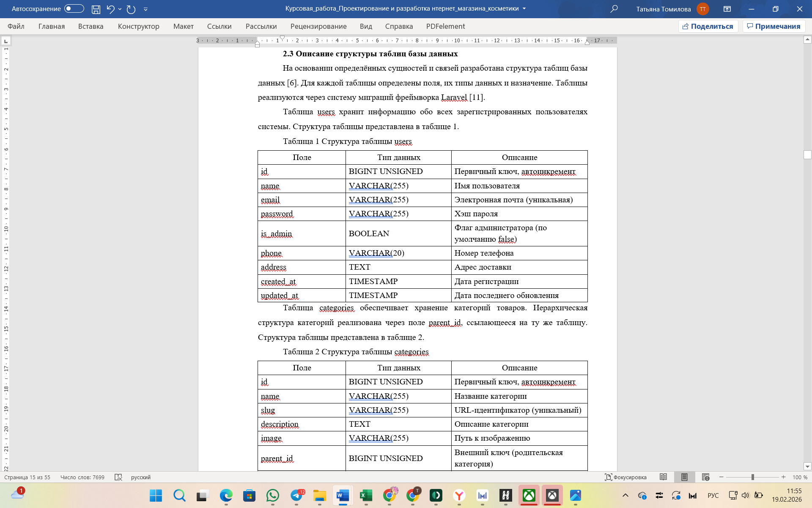This screenshot has height=508, width=812.
Task: Expand the document title dropdown arrow
Action: point(524,9)
